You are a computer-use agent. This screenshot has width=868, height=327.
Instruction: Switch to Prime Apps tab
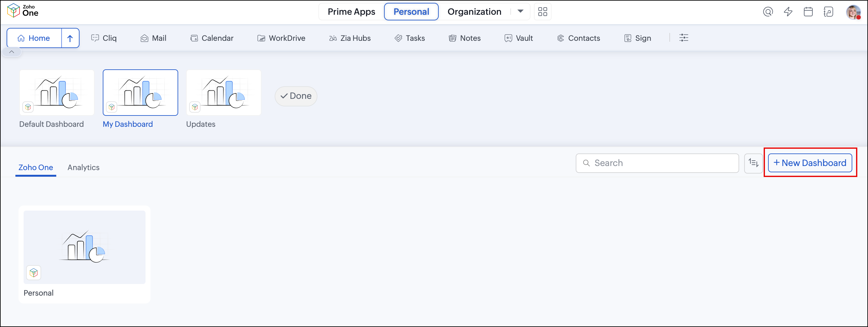[x=351, y=12]
